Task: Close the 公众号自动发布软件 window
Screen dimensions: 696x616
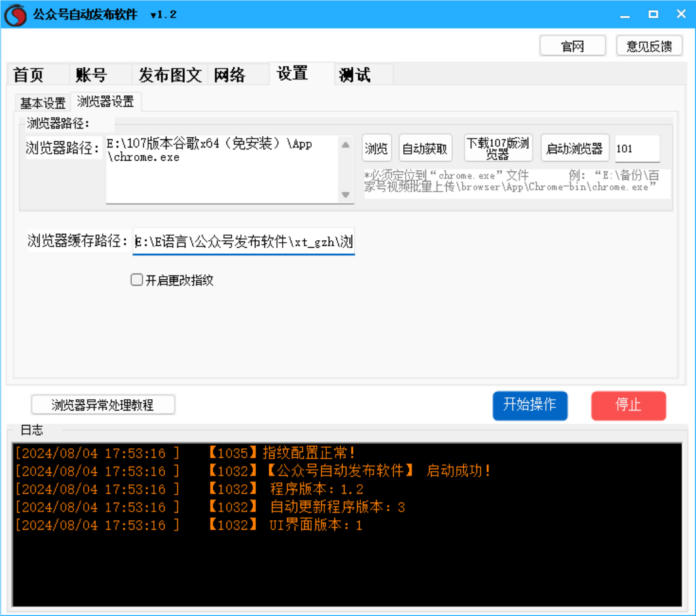Action: pyautogui.click(x=681, y=15)
